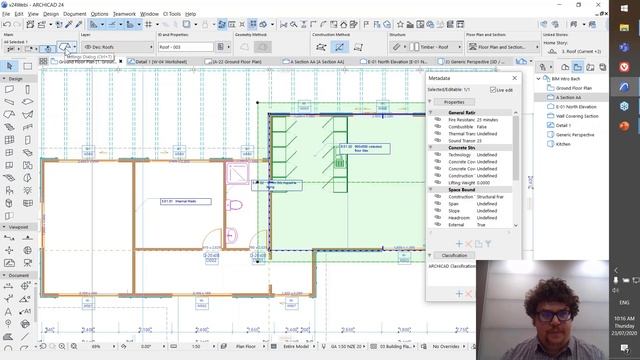Click the Undo icon in the toolbar
The width and height of the screenshot is (640, 360).
7,24
